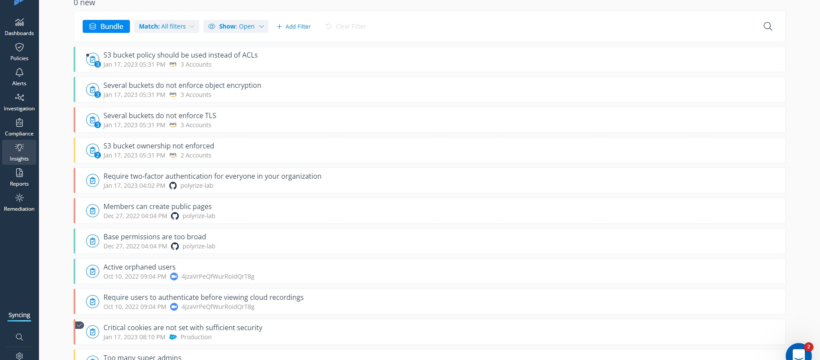Click insight icon for public pages row

[x=93, y=211]
